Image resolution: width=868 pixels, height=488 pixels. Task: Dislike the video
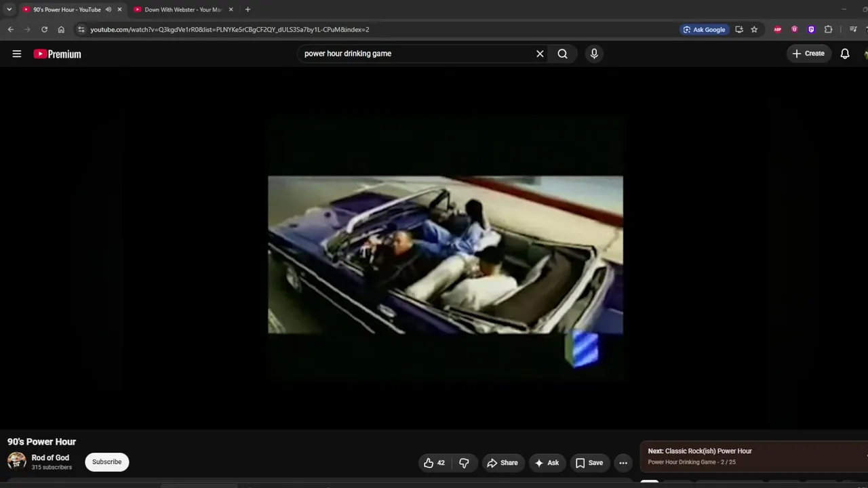click(x=465, y=463)
